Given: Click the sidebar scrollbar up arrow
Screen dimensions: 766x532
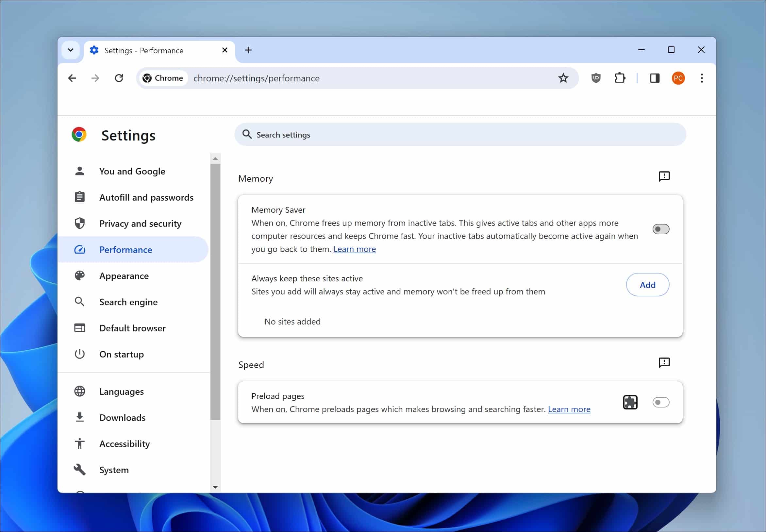Looking at the screenshot, I should point(215,158).
